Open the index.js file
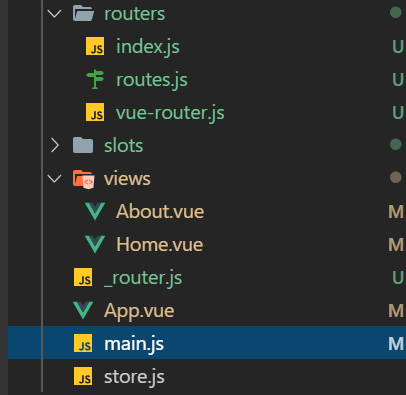Viewport: 406px width, 395px height. click(x=148, y=47)
